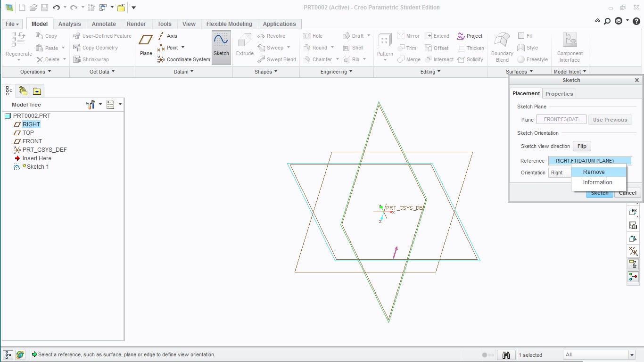Click the Fill surface tool
Viewport: 644px width, 362px height.
[x=525, y=36]
